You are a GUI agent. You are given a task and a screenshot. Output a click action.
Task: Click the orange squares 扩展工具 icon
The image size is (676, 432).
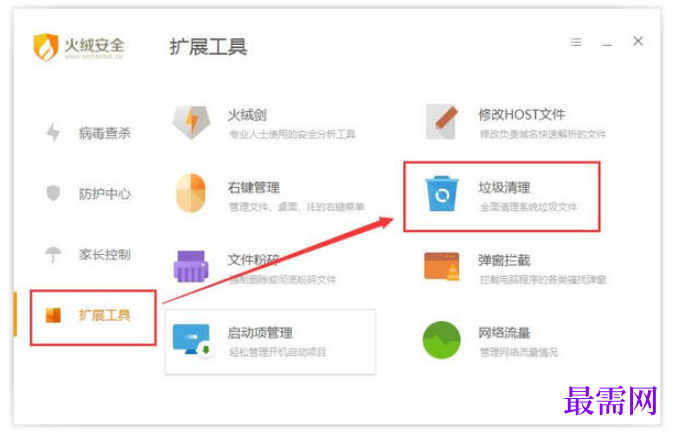tap(53, 315)
